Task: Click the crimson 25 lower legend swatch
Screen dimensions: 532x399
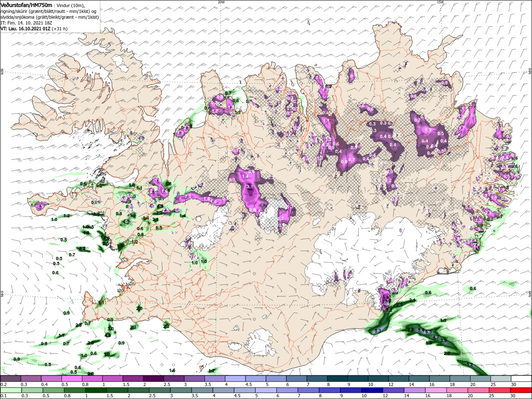Action: [500, 390]
